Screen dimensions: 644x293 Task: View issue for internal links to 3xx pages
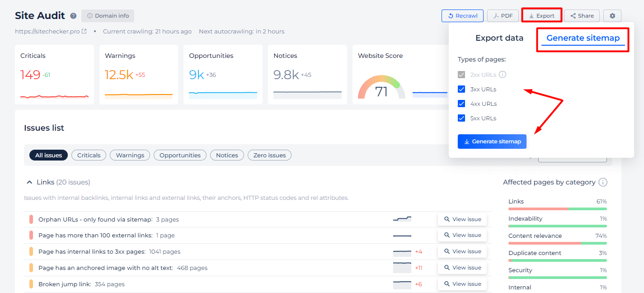(462, 251)
